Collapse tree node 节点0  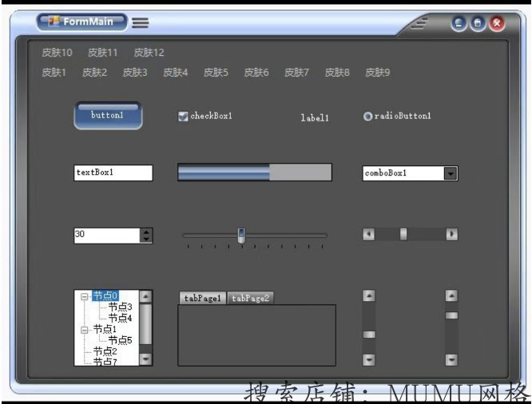(85, 297)
